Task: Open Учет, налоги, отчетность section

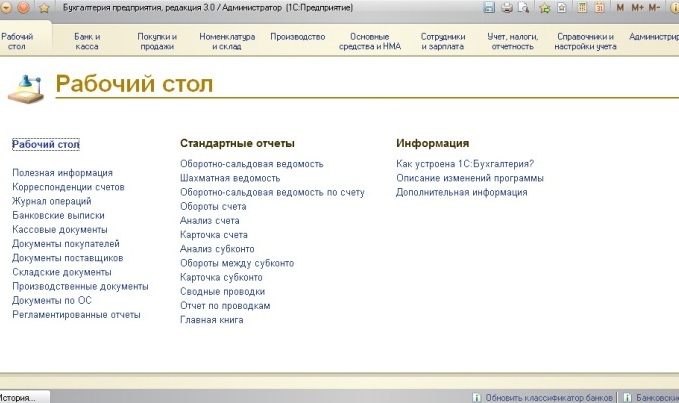Action: 513,42
